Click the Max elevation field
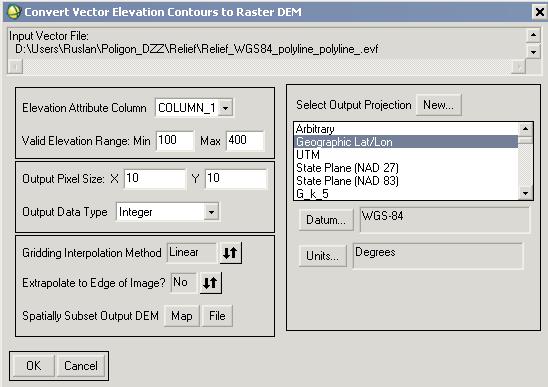Viewport: 548px width, 387px height. 245,141
